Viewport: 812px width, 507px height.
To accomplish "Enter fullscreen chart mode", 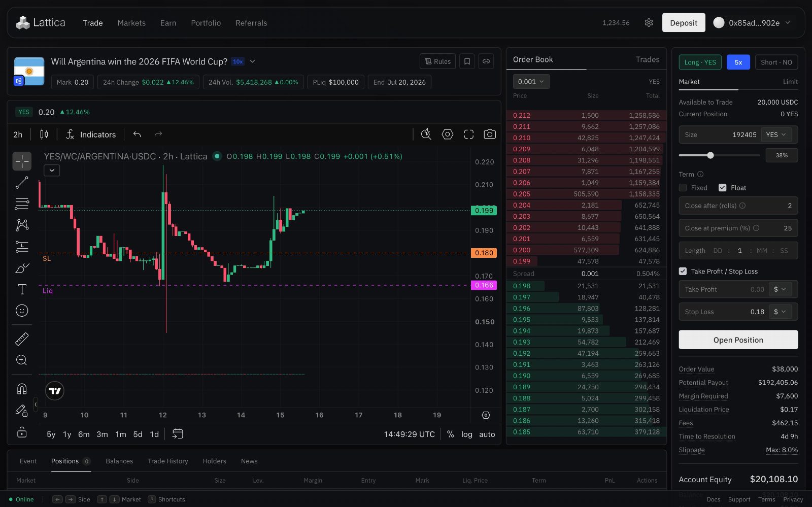I will pyautogui.click(x=469, y=134).
